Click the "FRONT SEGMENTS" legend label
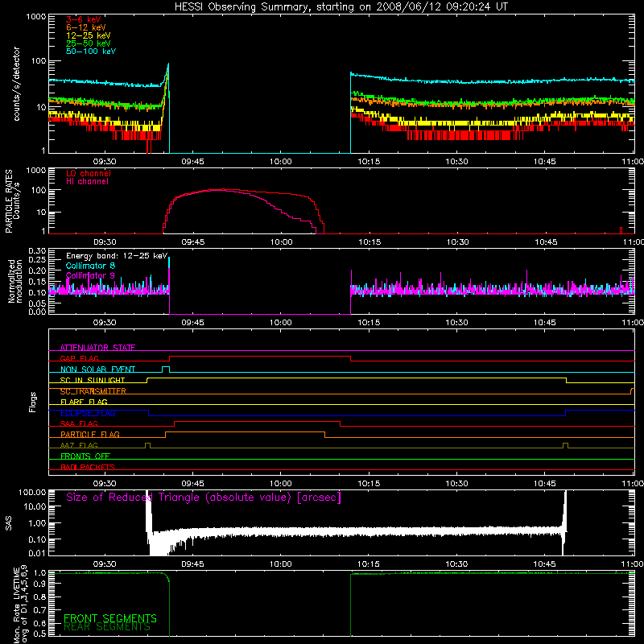This screenshot has height=644, width=644. [110, 618]
